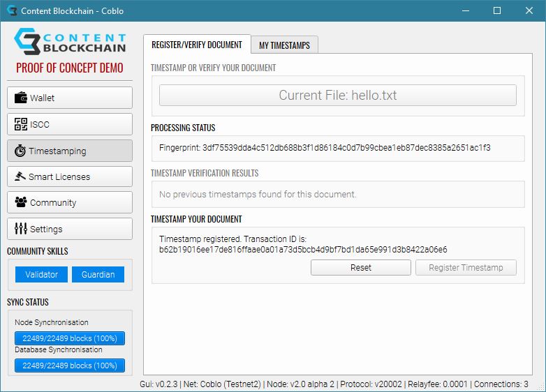Click the 'TIMESTAMP YOUR DOCUMENT' heading
546x392 pixels.
click(x=196, y=219)
